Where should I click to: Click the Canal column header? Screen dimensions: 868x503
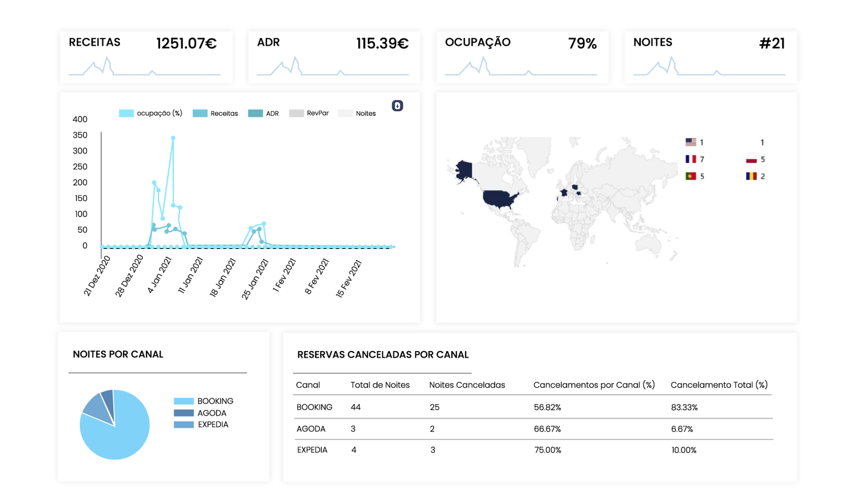coord(308,385)
